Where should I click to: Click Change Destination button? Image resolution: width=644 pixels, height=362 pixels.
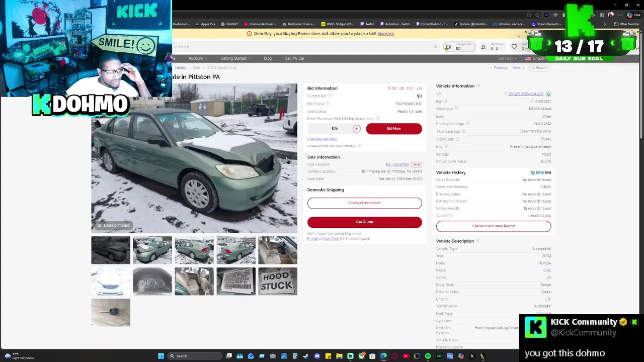point(364,203)
